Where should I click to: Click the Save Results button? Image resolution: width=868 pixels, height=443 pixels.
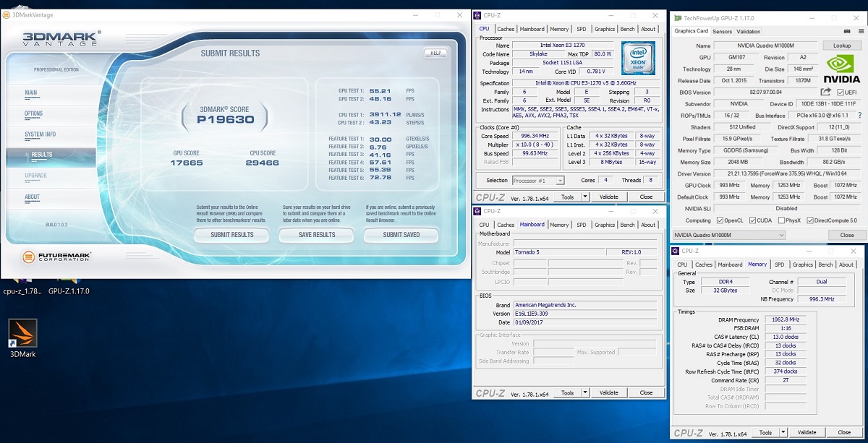pyautogui.click(x=317, y=235)
